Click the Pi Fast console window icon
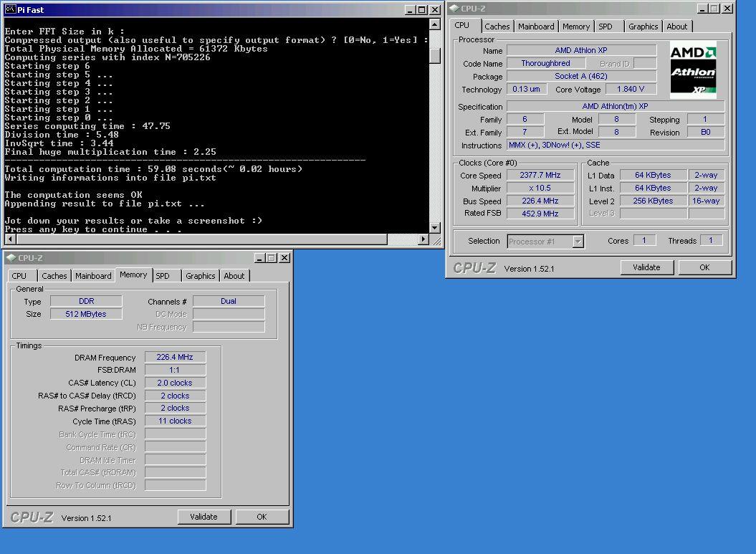The image size is (756, 554). pos(10,9)
